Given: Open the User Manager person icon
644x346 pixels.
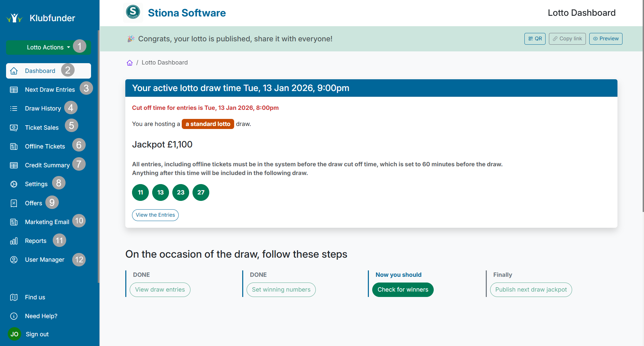Looking at the screenshot, I should 13,260.
